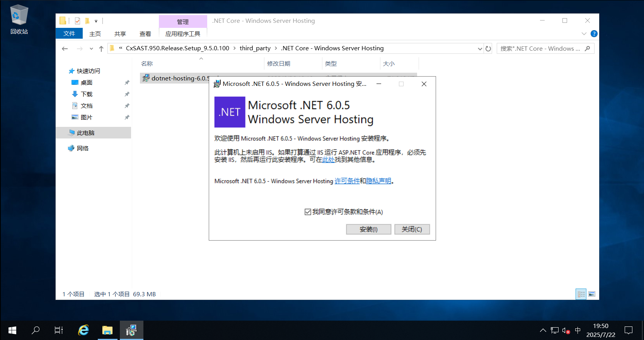Click the muted volume tray icon
This screenshot has height=340, width=644.
point(566,331)
